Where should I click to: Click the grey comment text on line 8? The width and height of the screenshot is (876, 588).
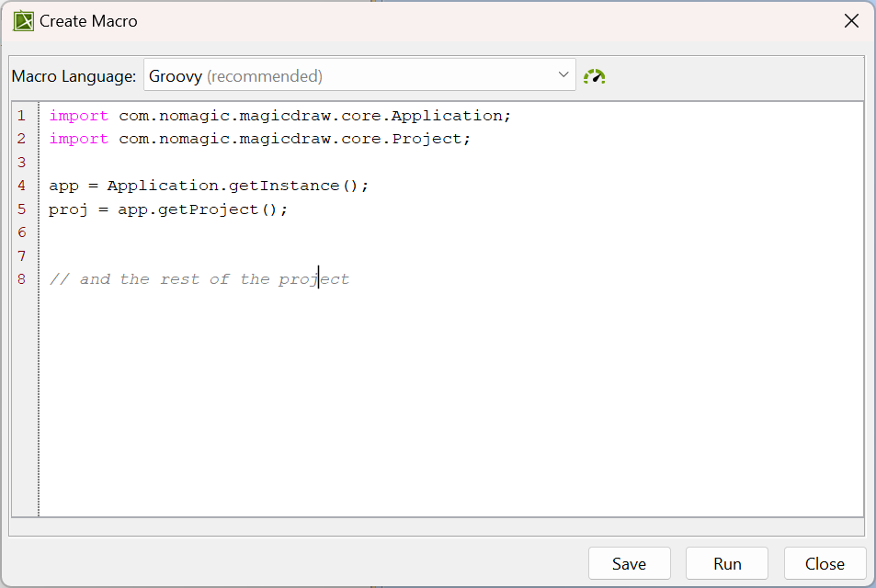point(198,279)
